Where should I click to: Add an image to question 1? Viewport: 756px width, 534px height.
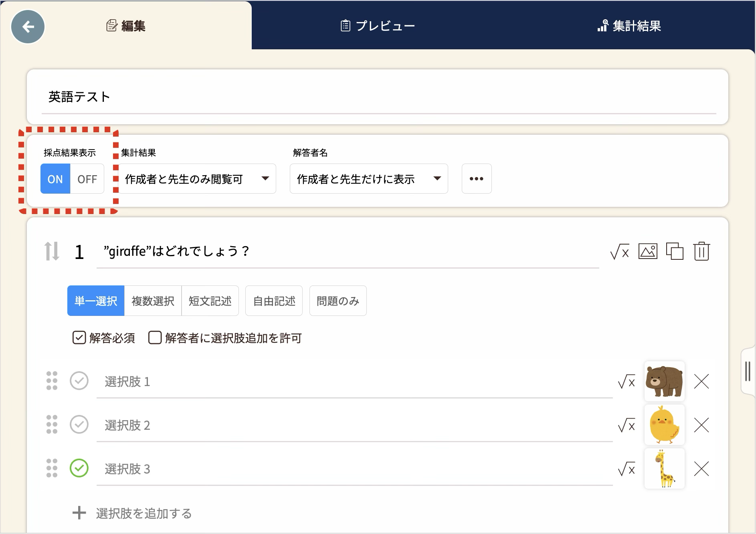point(648,251)
